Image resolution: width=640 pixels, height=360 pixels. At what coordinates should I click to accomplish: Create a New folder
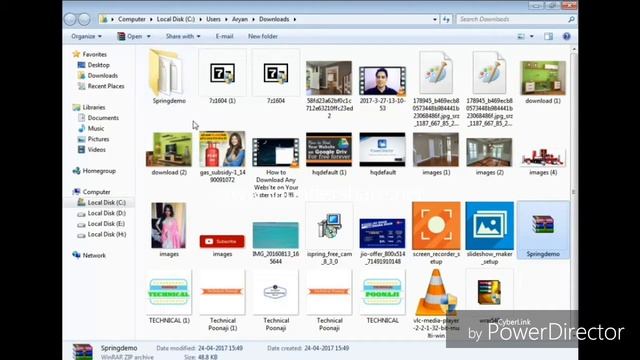263,36
